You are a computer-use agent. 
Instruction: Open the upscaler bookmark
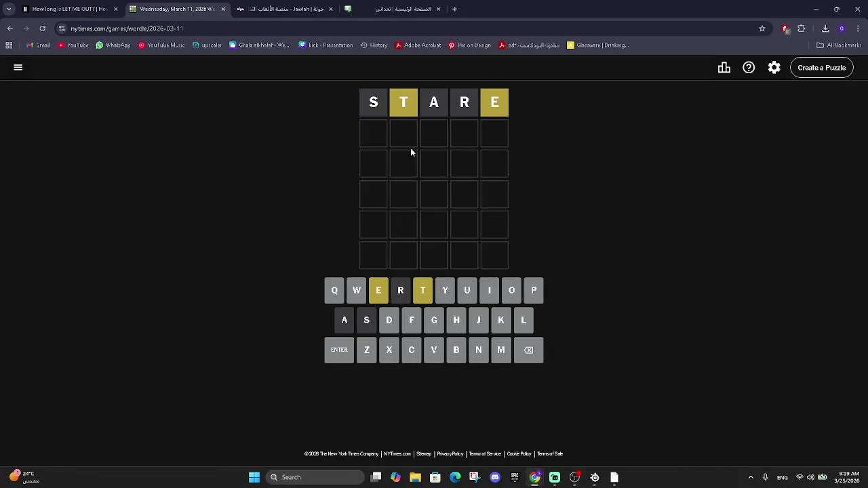(207, 45)
